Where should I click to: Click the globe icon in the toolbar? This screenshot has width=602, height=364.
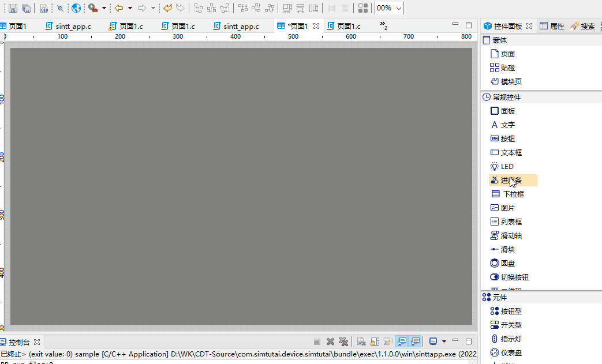coord(76,8)
